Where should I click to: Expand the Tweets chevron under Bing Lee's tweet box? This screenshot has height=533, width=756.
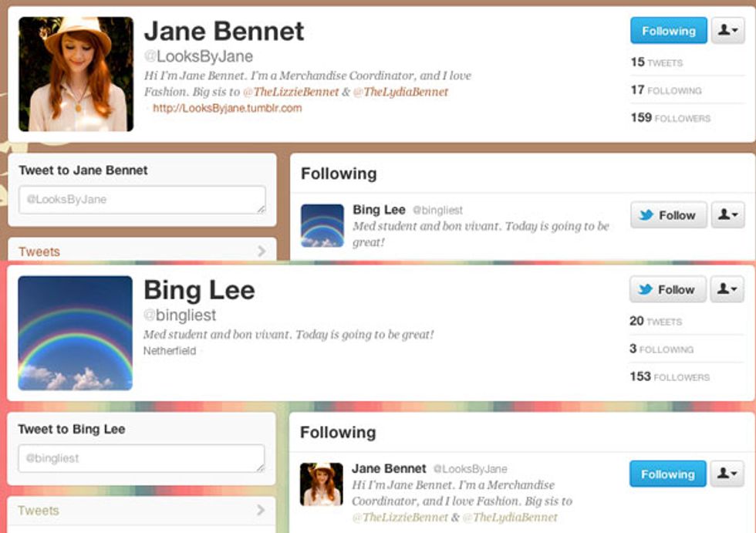pyautogui.click(x=261, y=510)
